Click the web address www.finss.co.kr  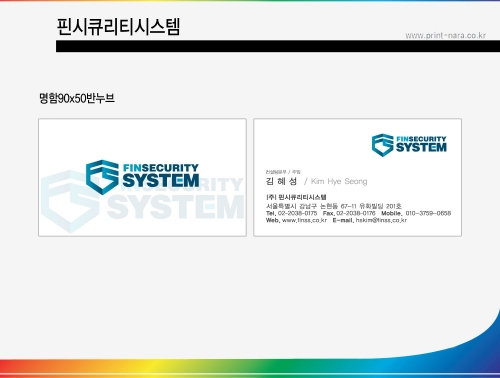(x=304, y=220)
